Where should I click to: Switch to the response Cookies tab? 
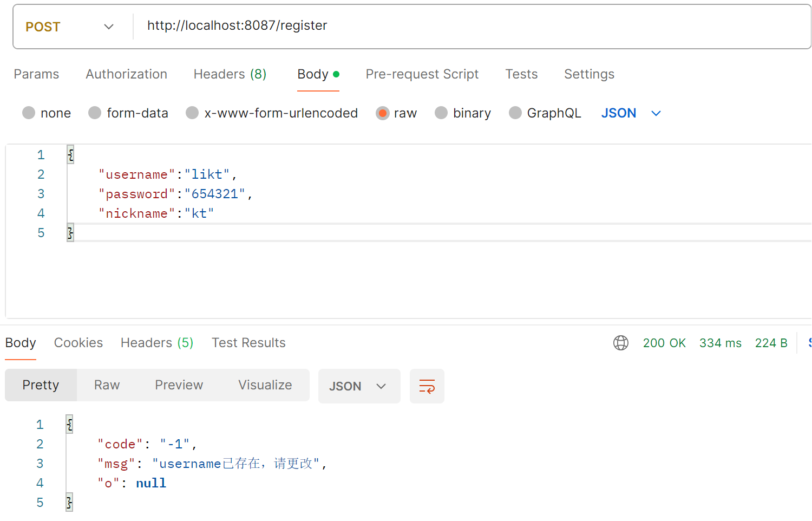click(x=78, y=343)
